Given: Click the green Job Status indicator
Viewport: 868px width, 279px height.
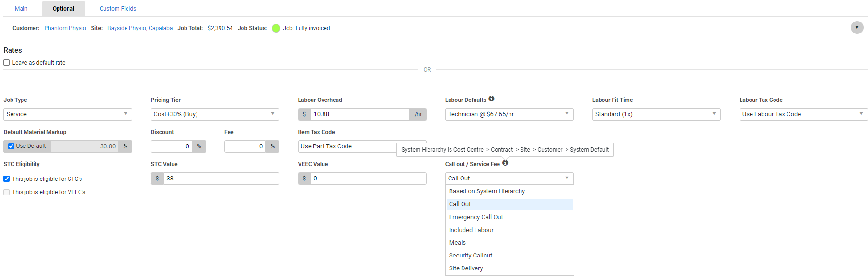Looking at the screenshot, I should (x=276, y=28).
